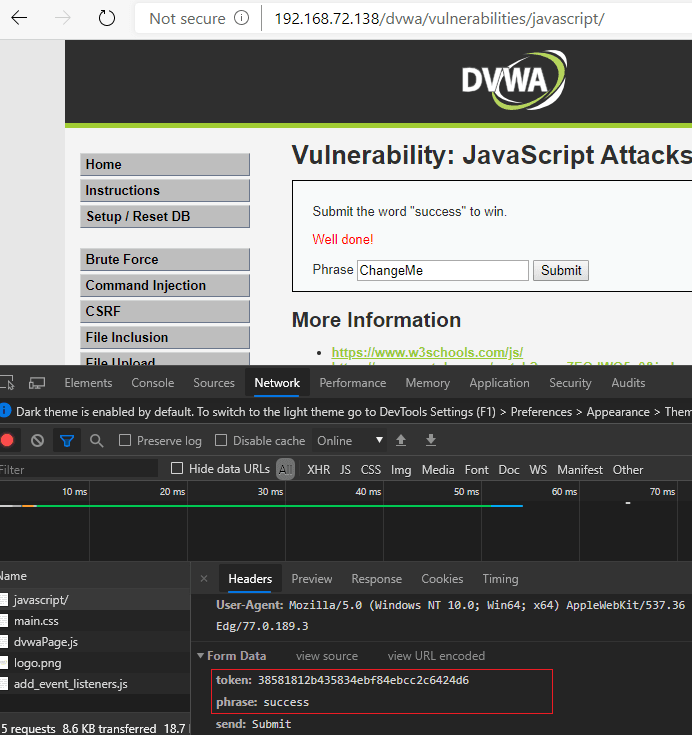This screenshot has height=735, width=692.
Task: Open the w3schools.com/js link
Action: (x=427, y=352)
